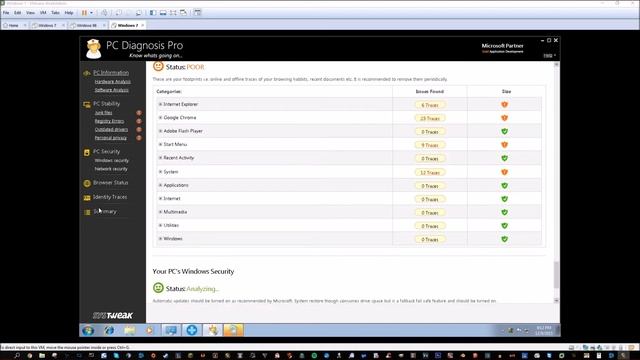Expand the Adobe Flash Player category
Image resolution: width=640 pixels, height=360 pixels.
point(160,131)
